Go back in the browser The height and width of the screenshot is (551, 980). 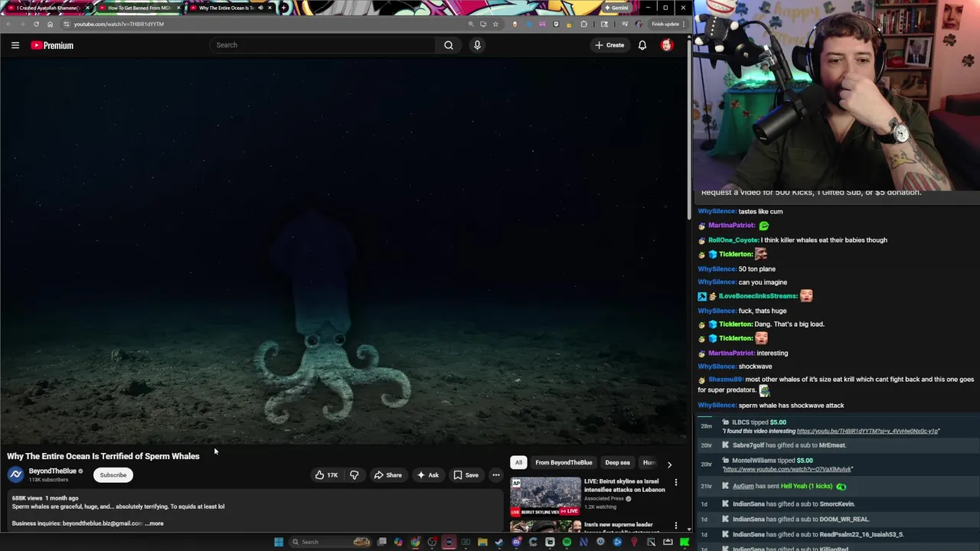[8, 24]
